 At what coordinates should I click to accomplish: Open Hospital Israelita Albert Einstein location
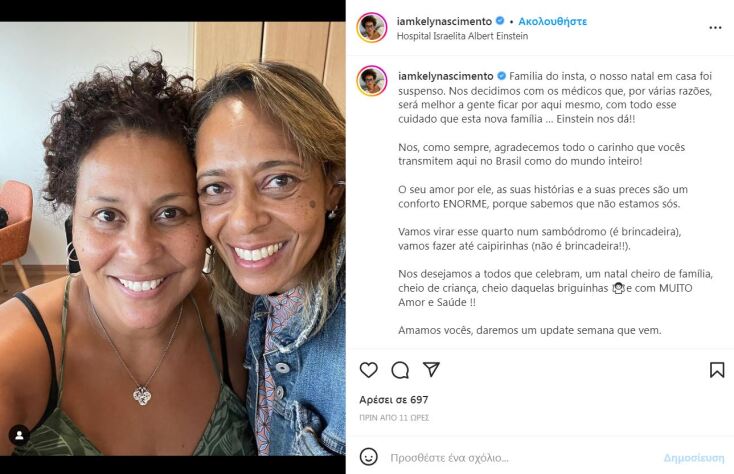pyautogui.click(x=462, y=36)
